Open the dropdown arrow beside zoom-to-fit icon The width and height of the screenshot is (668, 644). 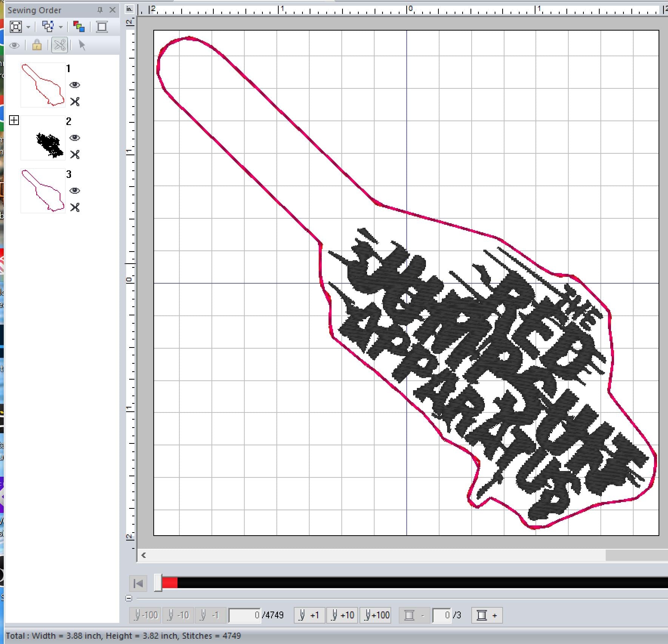point(28,27)
